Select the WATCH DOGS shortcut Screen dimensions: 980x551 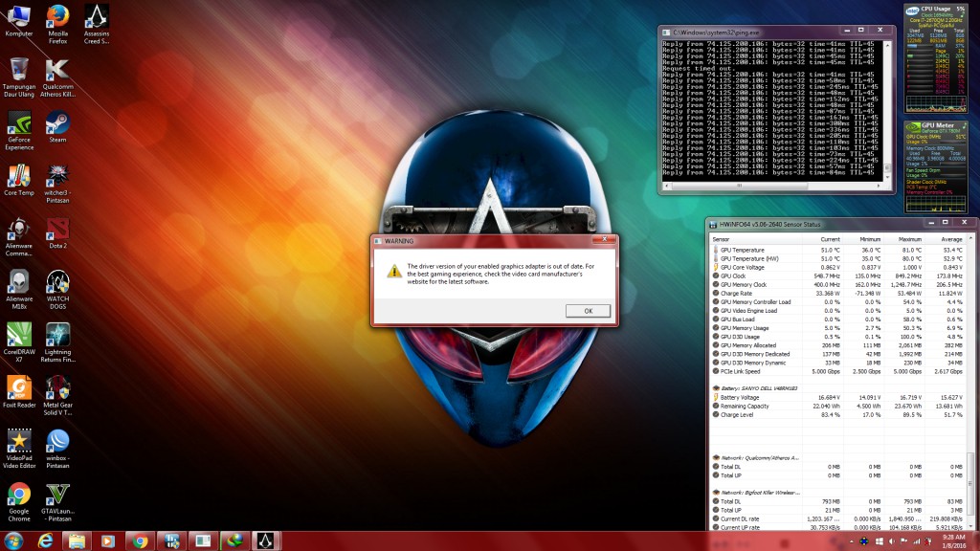57,290
